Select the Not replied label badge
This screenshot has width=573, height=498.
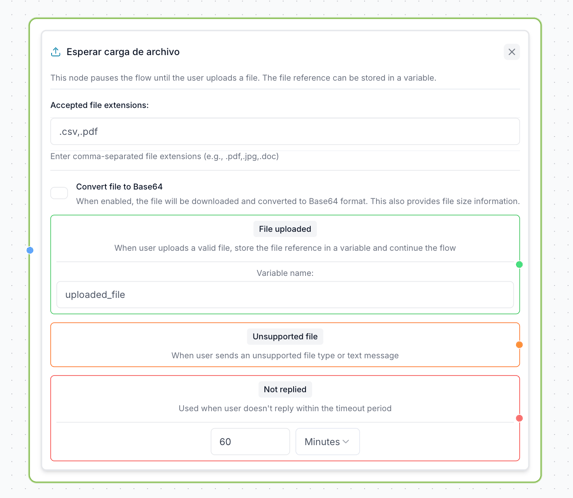[285, 389]
